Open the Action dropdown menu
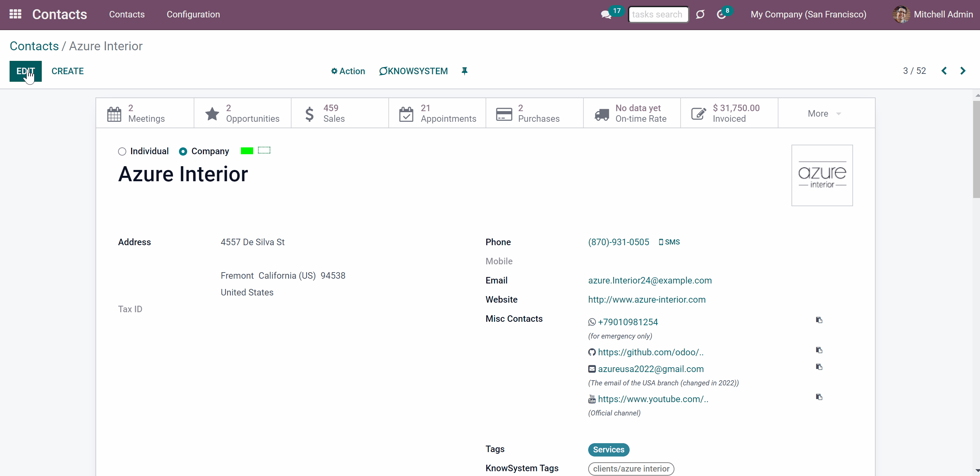This screenshot has width=980, height=476. [x=348, y=71]
